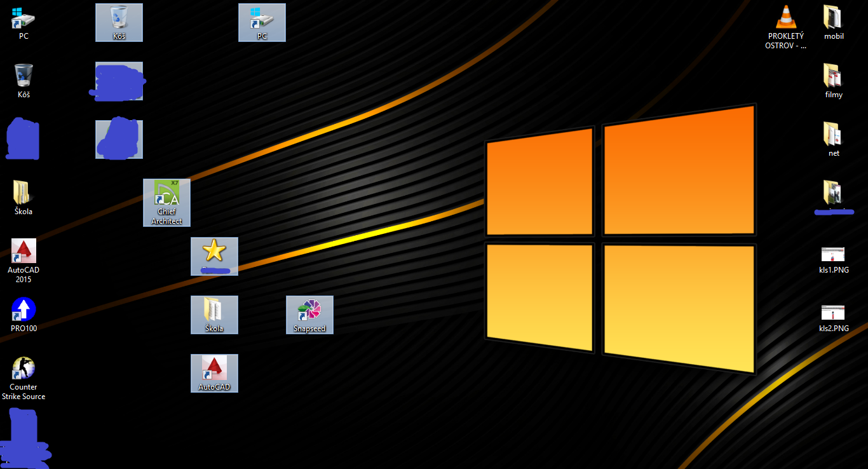Click the yellow star shortcut icon
868x469 pixels.
click(x=214, y=256)
